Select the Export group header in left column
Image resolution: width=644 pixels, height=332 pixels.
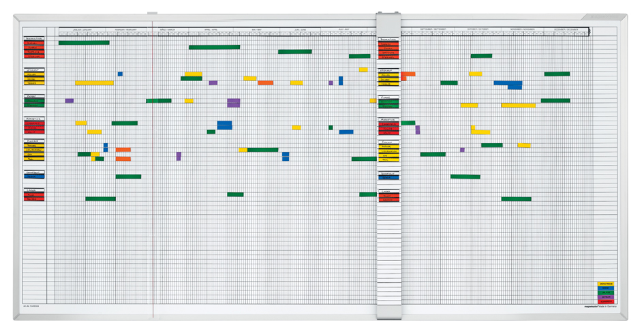point(34,97)
